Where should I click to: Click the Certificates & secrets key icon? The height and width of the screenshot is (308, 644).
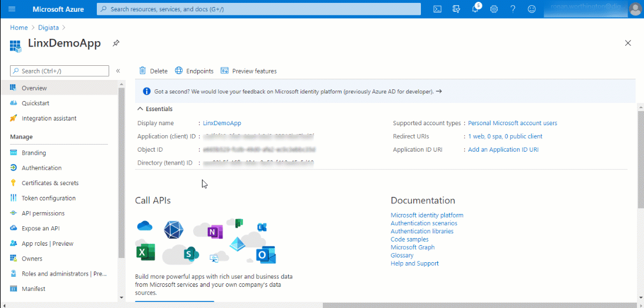pyautogui.click(x=13, y=183)
